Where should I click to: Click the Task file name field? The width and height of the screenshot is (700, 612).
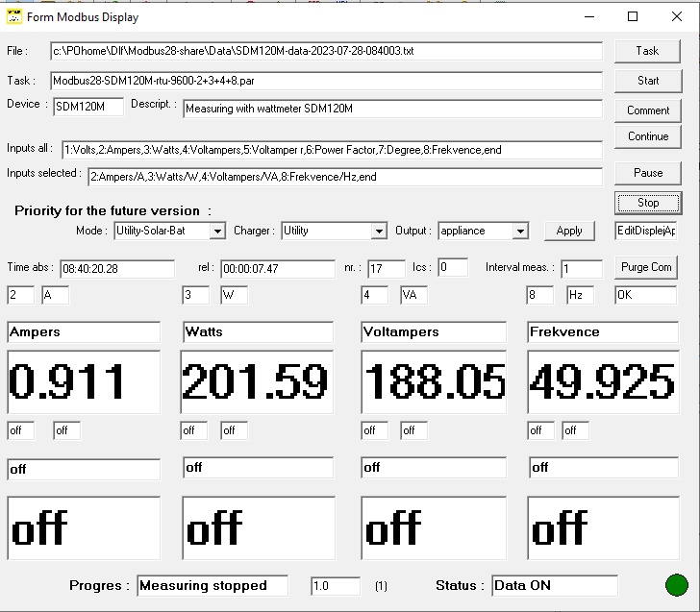point(326,81)
